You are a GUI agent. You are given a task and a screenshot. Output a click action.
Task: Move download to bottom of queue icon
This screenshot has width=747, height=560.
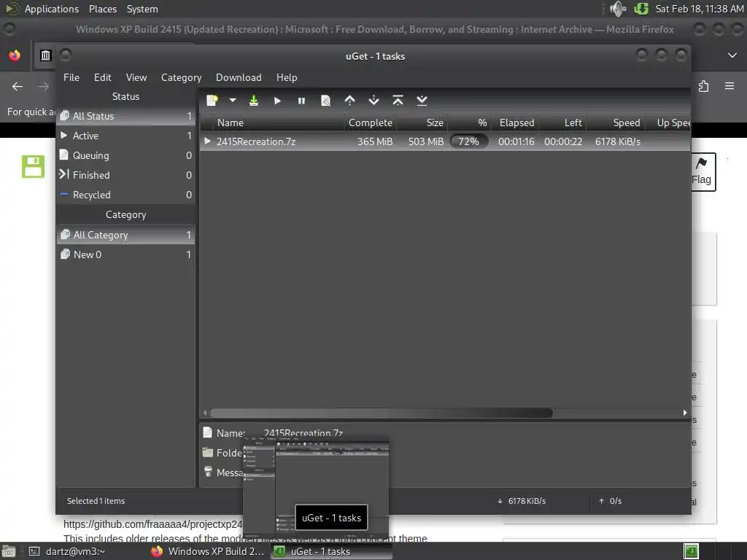[x=422, y=101]
